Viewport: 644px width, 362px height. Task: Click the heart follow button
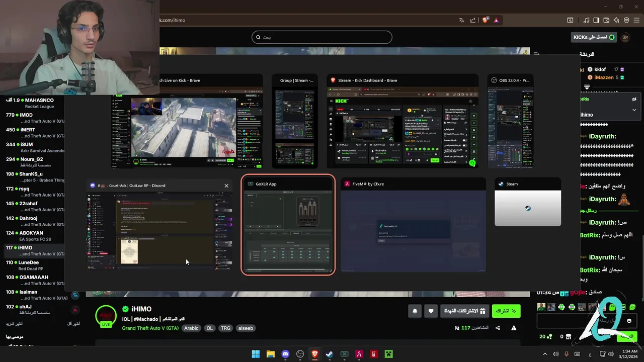(431, 311)
